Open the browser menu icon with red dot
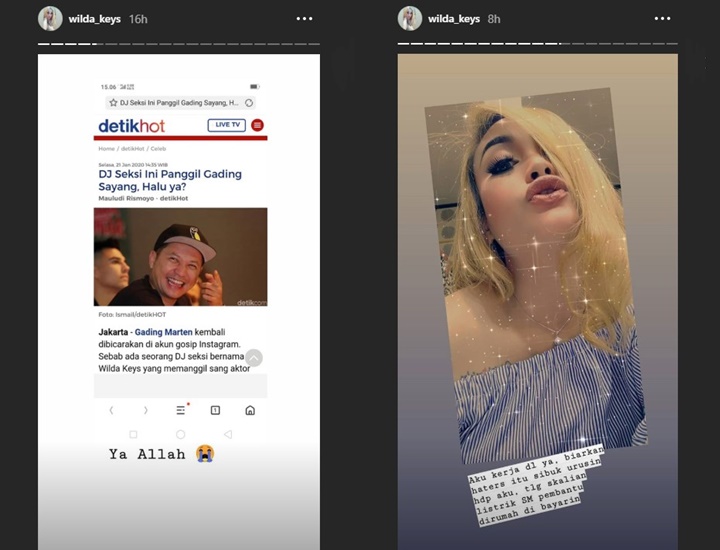 pos(181,410)
